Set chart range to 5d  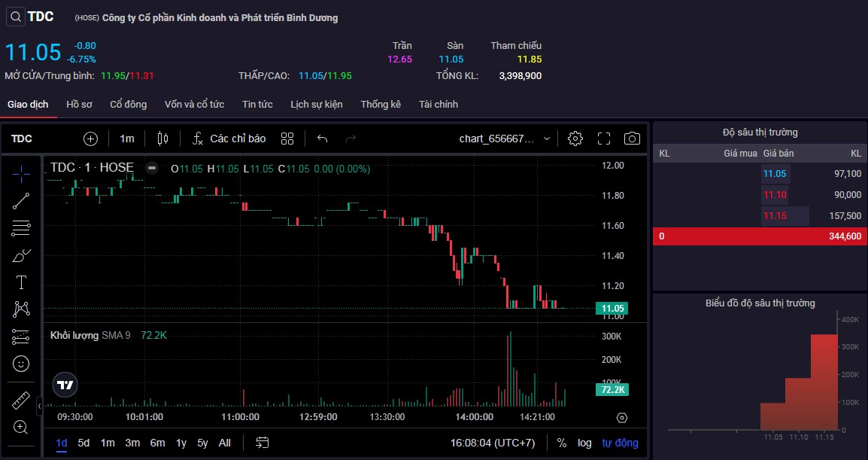click(x=83, y=443)
